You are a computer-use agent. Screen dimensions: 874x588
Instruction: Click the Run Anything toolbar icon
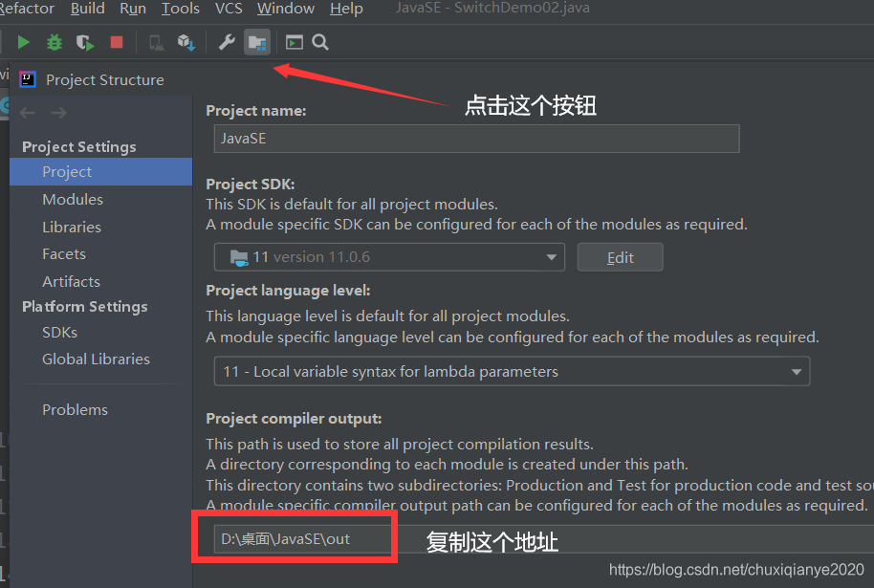(295, 42)
